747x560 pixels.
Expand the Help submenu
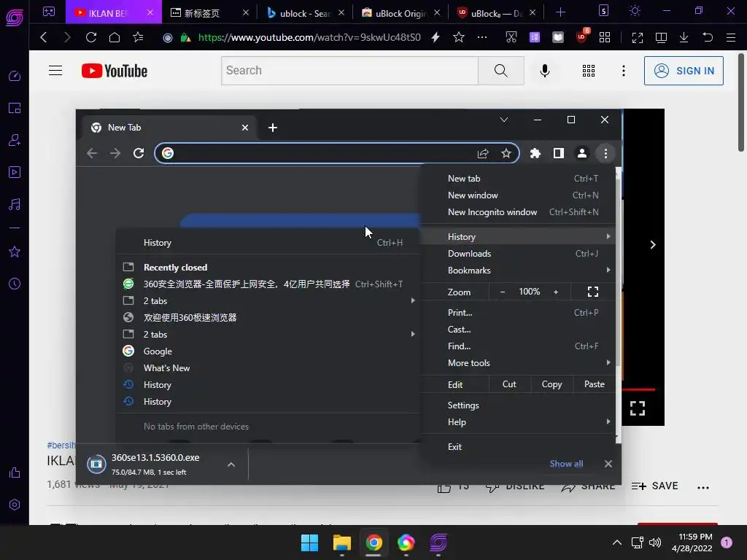point(519,422)
